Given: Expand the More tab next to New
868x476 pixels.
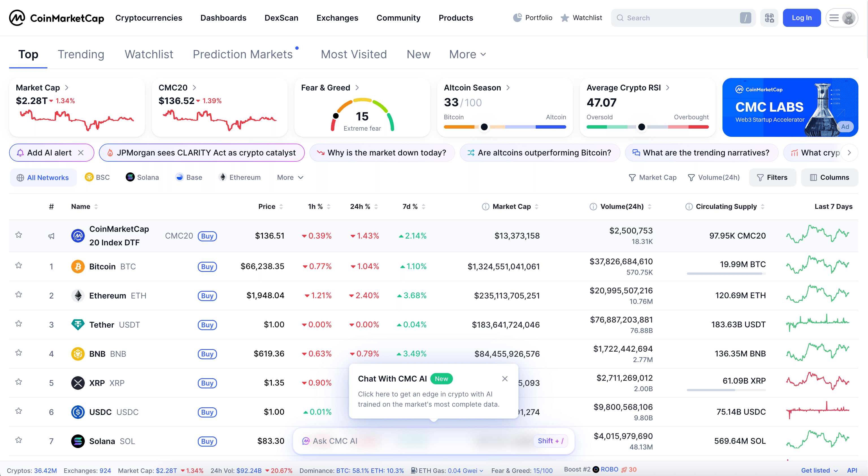Looking at the screenshot, I should coord(467,54).
